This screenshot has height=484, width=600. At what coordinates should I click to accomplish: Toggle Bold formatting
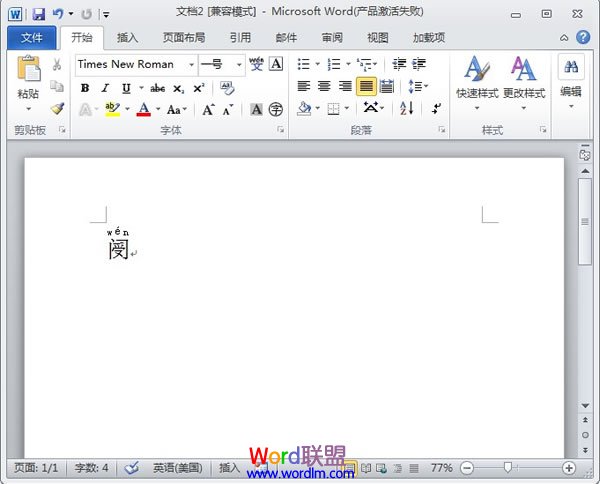pyautogui.click(x=85, y=88)
